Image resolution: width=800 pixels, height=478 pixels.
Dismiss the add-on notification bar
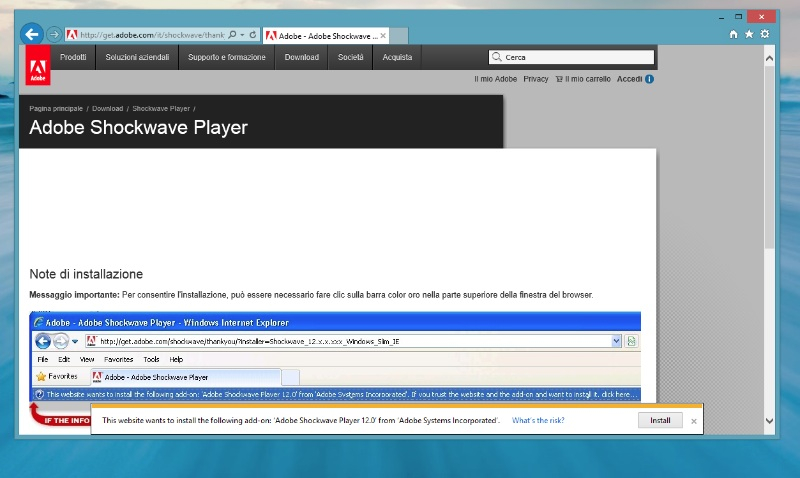[694, 421]
